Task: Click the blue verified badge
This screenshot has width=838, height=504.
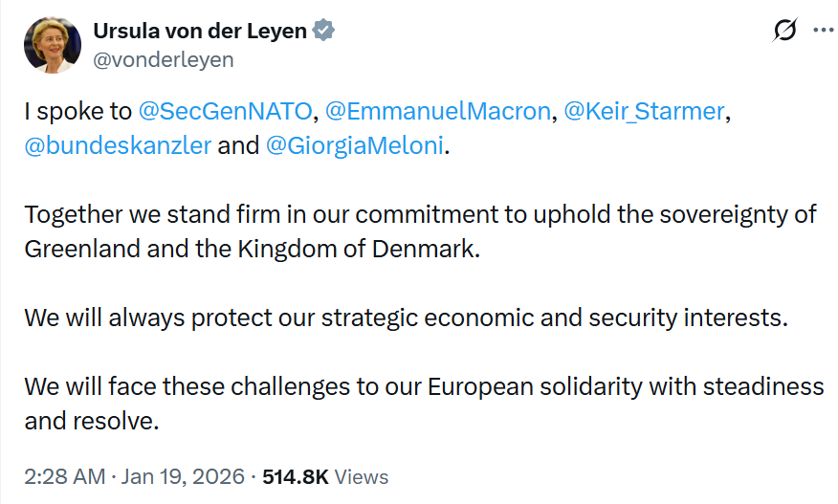Action: click(324, 31)
